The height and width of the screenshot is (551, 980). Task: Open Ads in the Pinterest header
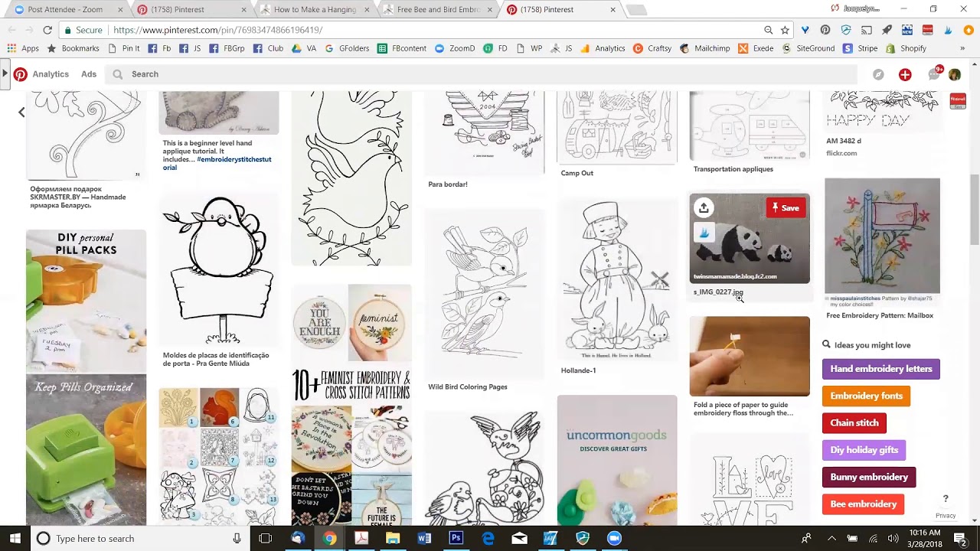tap(89, 74)
